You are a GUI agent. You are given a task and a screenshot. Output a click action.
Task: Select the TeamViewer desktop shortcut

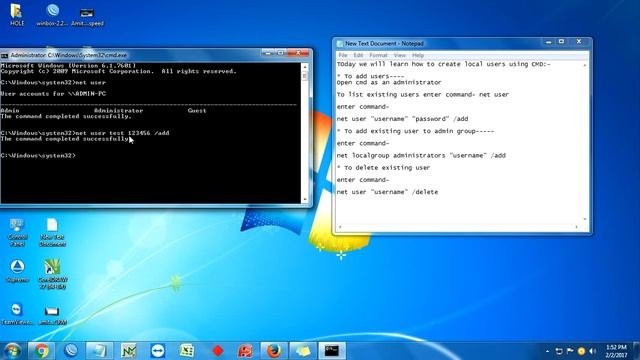click(x=17, y=314)
